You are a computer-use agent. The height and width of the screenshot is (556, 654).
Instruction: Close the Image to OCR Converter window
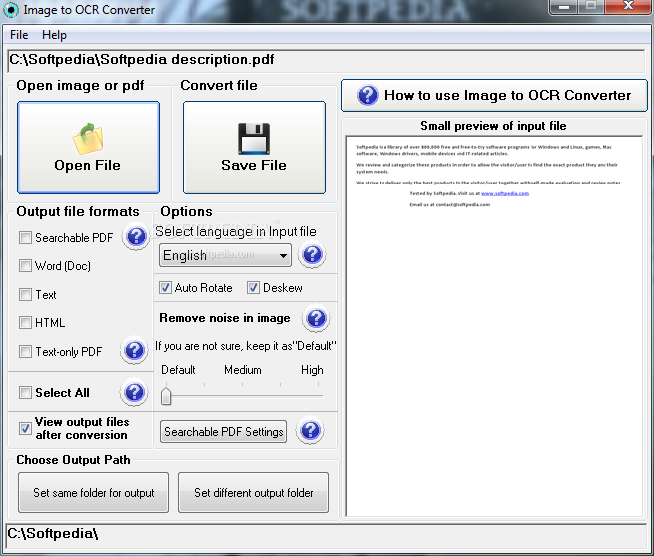coord(628,6)
